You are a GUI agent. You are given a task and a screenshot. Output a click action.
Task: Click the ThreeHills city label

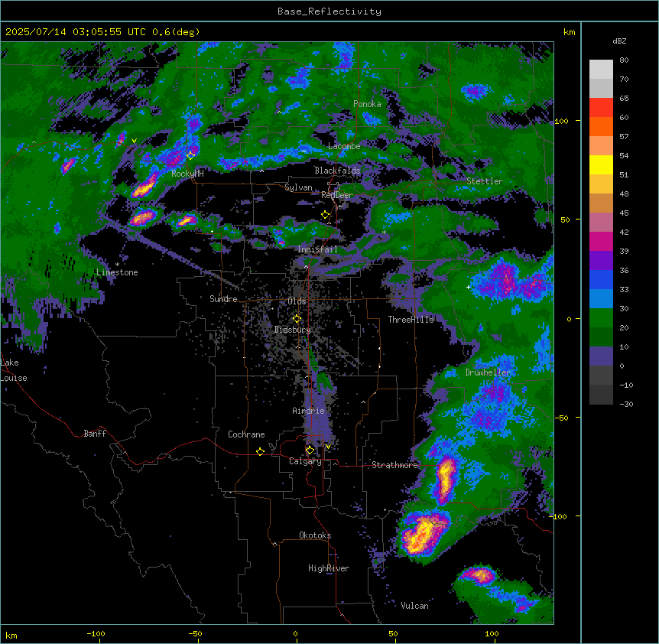click(411, 320)
